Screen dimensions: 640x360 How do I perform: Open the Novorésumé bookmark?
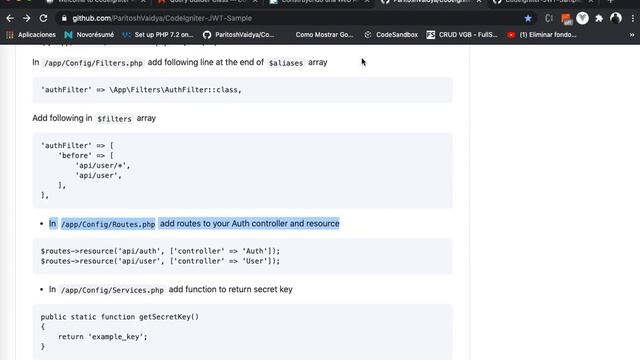(x=89, y=35)
